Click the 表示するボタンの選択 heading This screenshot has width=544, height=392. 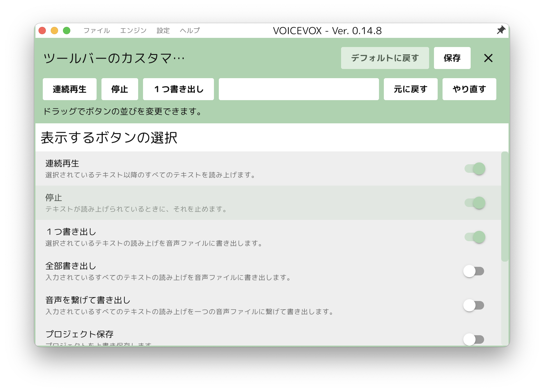pyautogui.click(x=109, y=137)
